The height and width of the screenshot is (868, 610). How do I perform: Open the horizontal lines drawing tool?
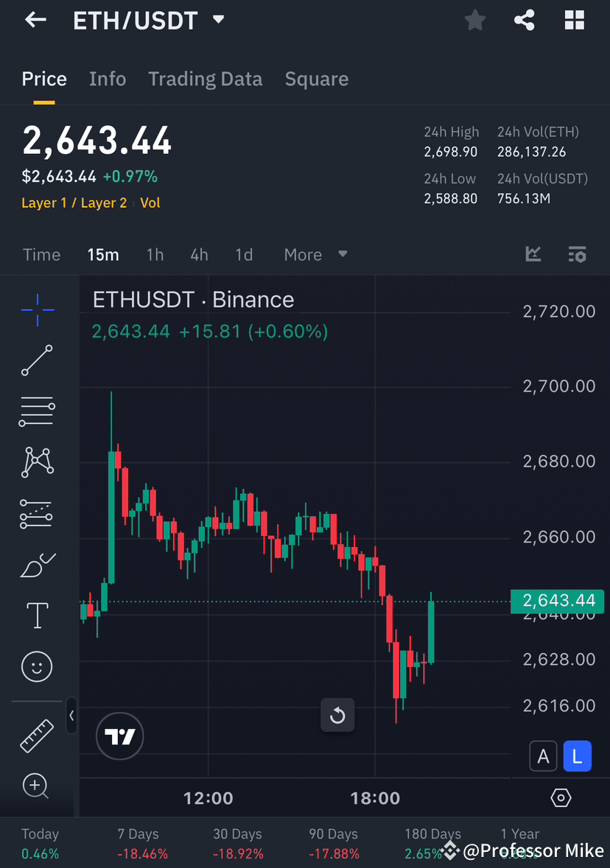(x=36, y=411)
